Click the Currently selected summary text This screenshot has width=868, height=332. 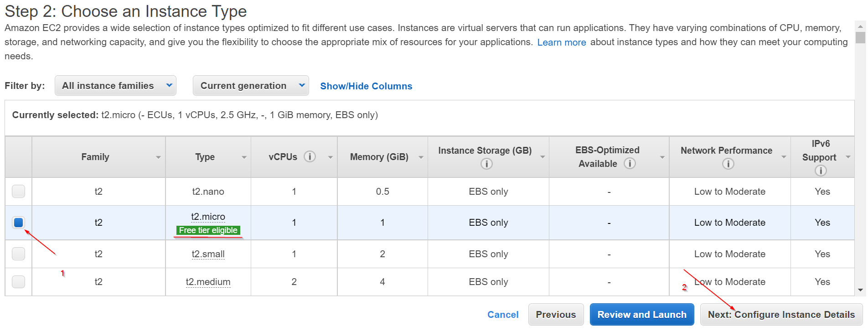tap(195, 115)
